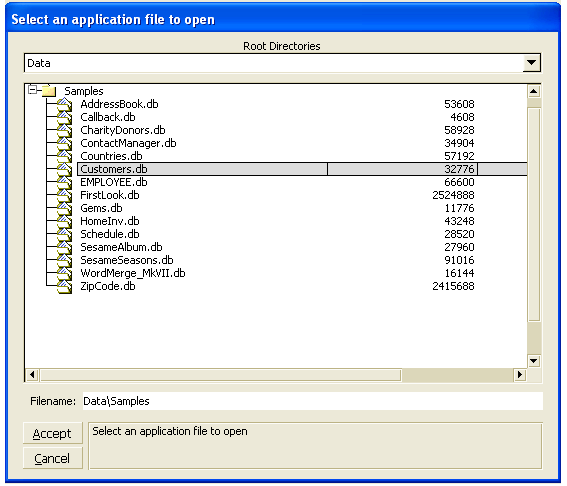Click the Samples folder icon
Image resolution: width=567 pixels, height=486 pixels.
pyautogui.click(x=49, y=91)
